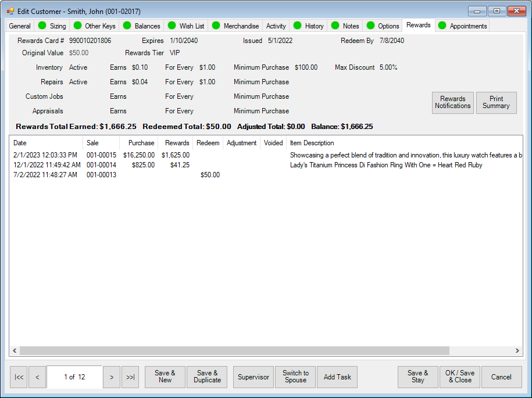Click the green indicator next to History
This screenshot has height=398, width=532.
point(297,26)
